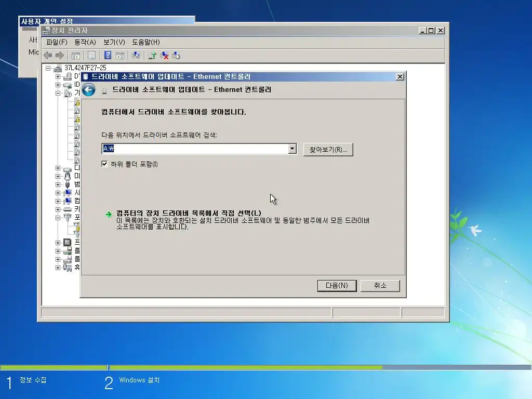532x399 pixels.
Task: Click the round blue back arrow in driver wizard
Action: (x=88, y=90)
